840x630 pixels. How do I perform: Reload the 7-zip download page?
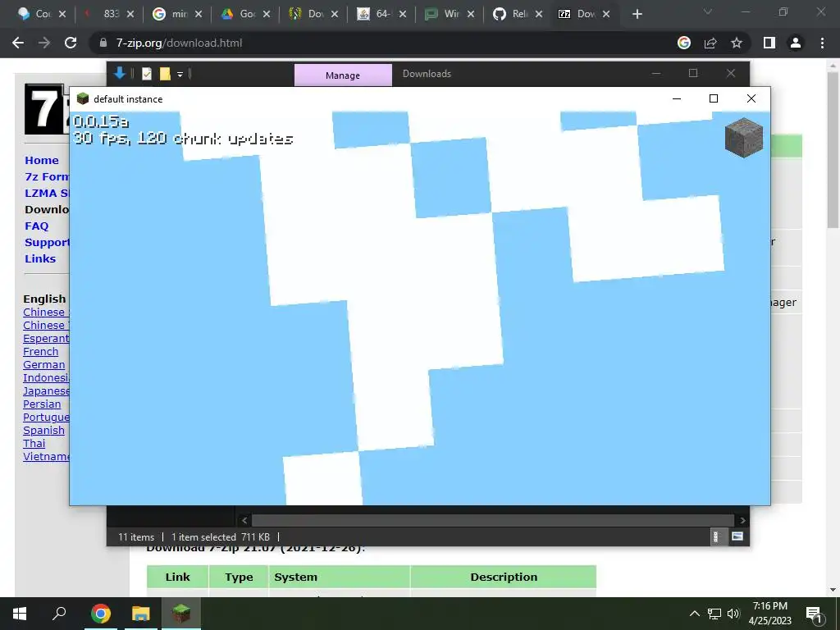(71, 43)
